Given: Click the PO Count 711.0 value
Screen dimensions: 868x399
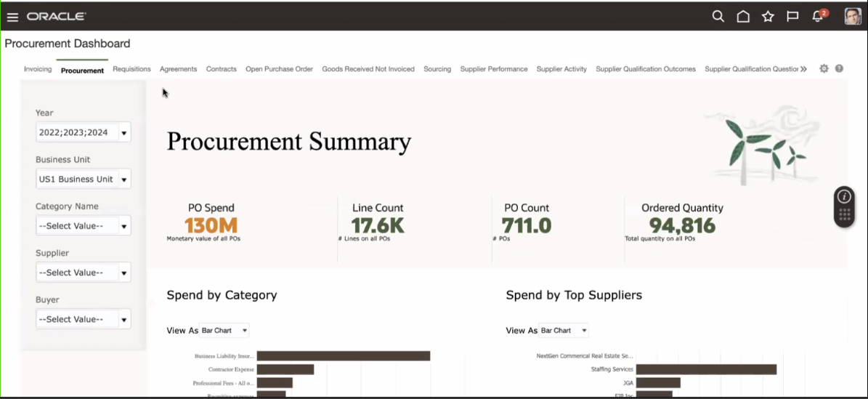Looking at the screenshot, I should click(527, 225).
